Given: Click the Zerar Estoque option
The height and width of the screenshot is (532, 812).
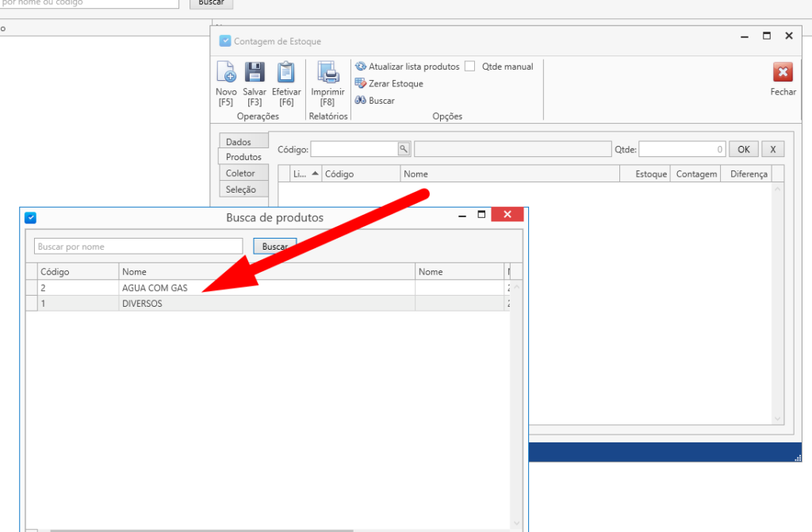Looking at the screenshot, I should point(389,83).
